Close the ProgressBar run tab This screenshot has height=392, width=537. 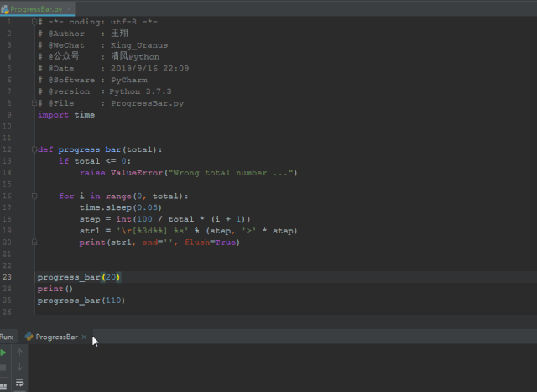(x=84, y=337)
